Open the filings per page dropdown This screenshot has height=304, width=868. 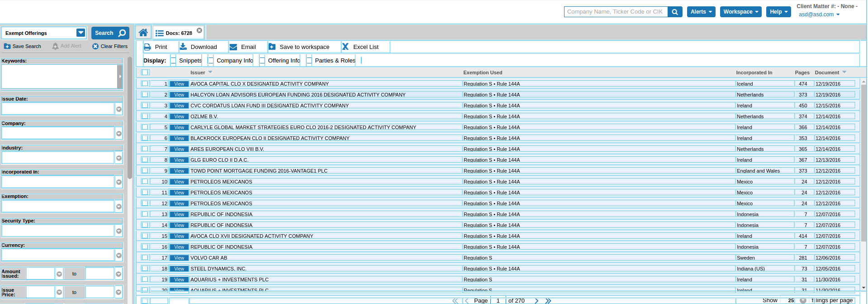tap(803, 300)
